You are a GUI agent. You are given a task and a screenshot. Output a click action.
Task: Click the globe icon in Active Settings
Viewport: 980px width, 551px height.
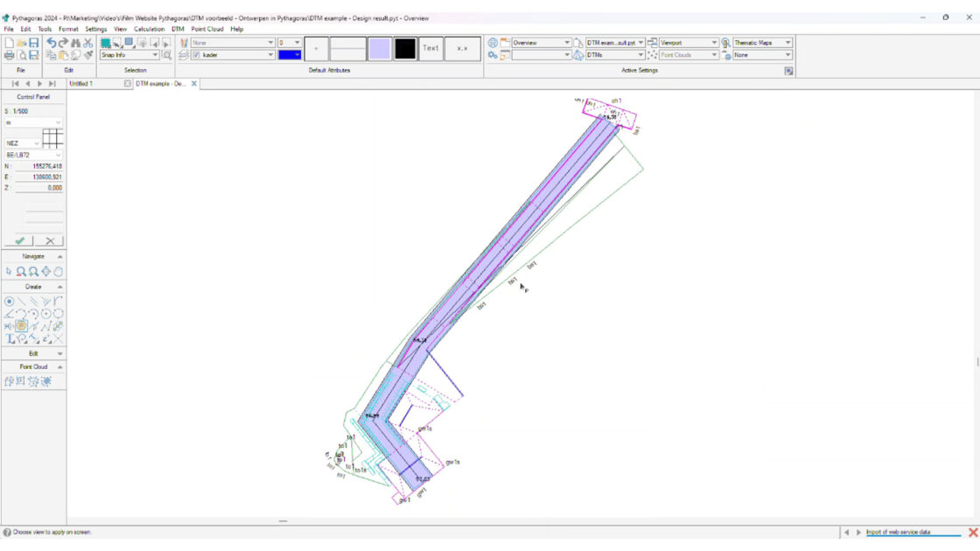[493, 43]
